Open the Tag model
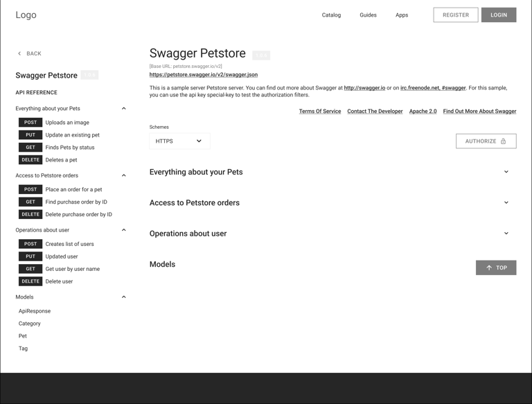Image resolution: width=532 pixels, height=404 pixels. click(23, 349)
